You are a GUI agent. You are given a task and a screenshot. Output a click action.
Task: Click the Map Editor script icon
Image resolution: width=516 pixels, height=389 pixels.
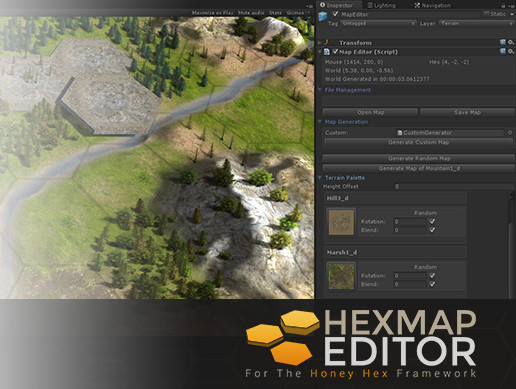[x=327, y=52]
